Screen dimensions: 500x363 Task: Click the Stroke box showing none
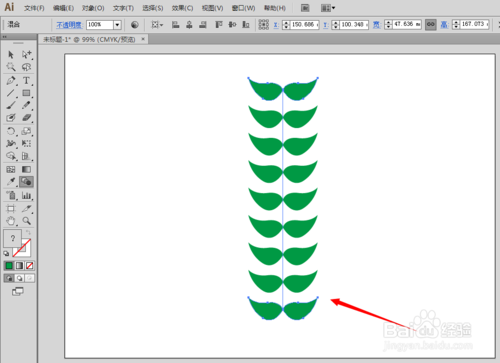click(26, 252)
